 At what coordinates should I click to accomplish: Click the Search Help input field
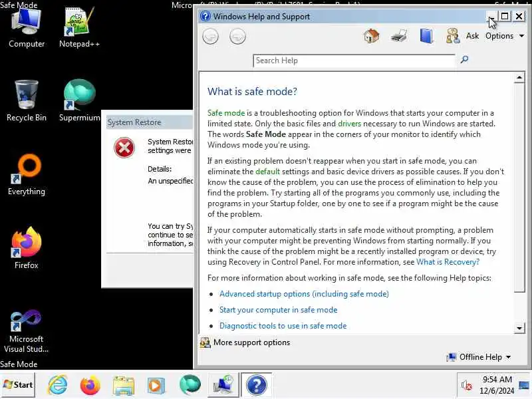click(x=354, y=61)
